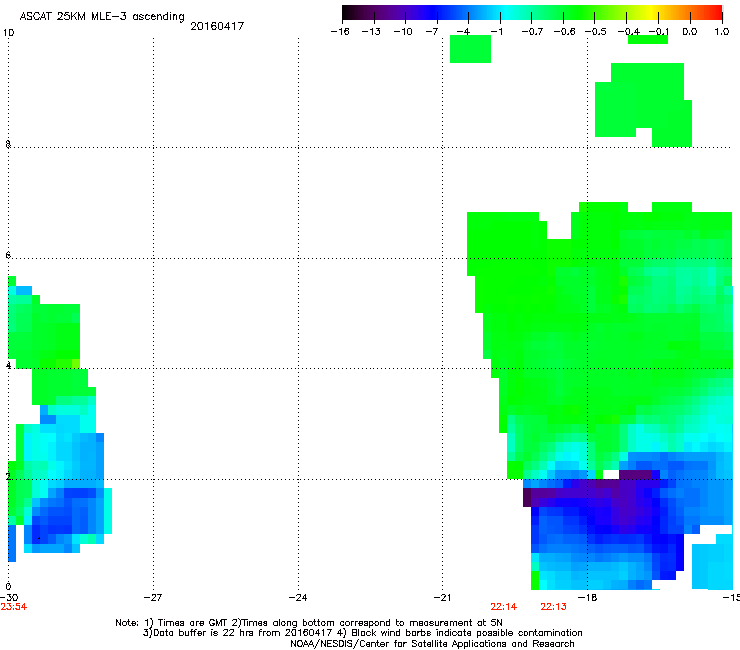Click the colorbar label -13
This screenshot has width=740, height=650.
371,32
